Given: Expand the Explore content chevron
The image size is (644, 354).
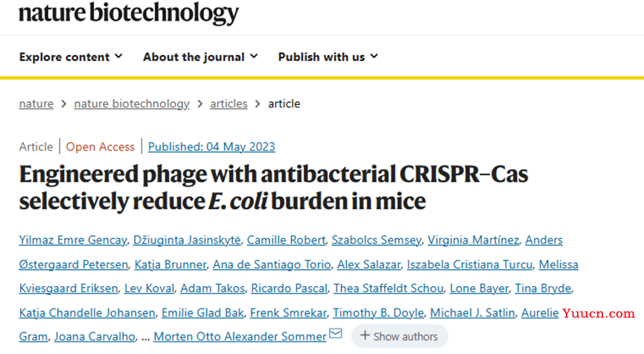Looking at the screenshot, I should (x=118, y=56).
